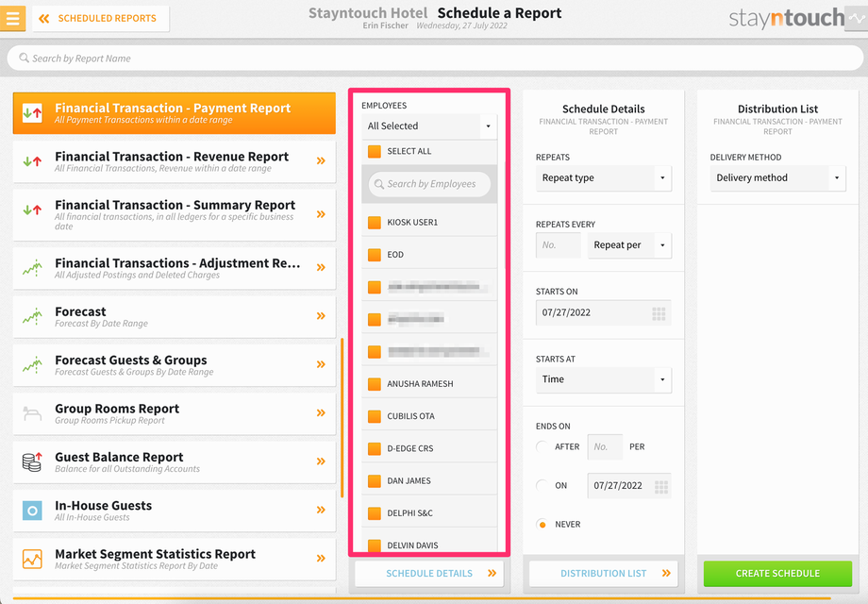This screenshot has width=868, height=604.
Task: Click double-chevron arrow on Forecast row
Action: pos(321,316)
